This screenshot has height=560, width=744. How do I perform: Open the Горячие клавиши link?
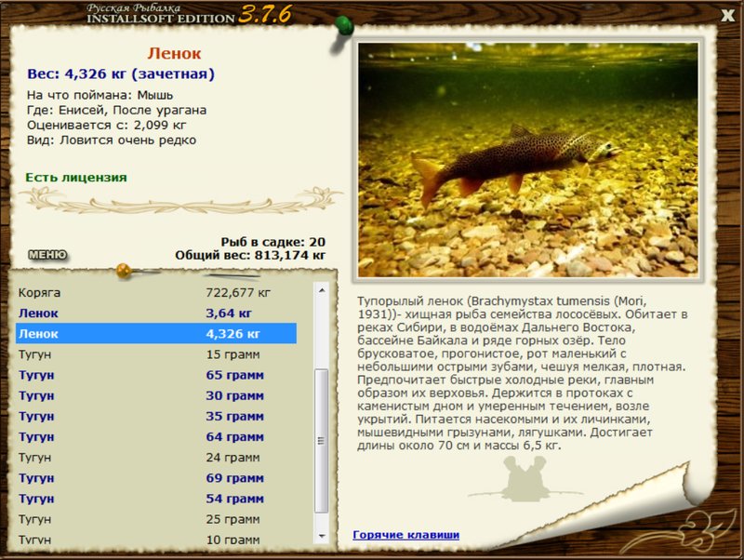point(405,535)
